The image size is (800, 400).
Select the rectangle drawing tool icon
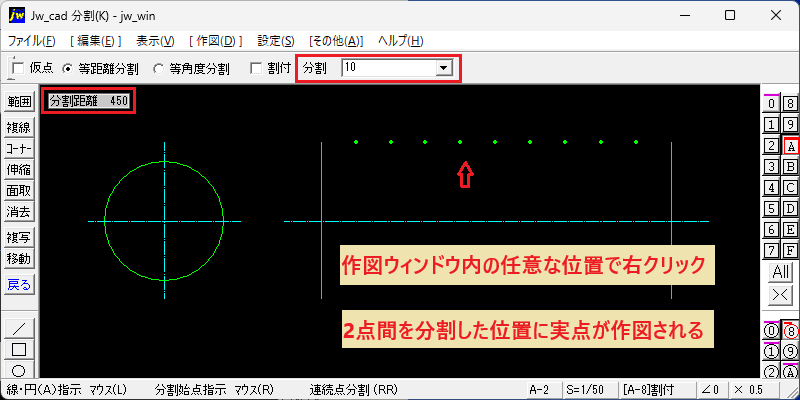coord(19,349)
